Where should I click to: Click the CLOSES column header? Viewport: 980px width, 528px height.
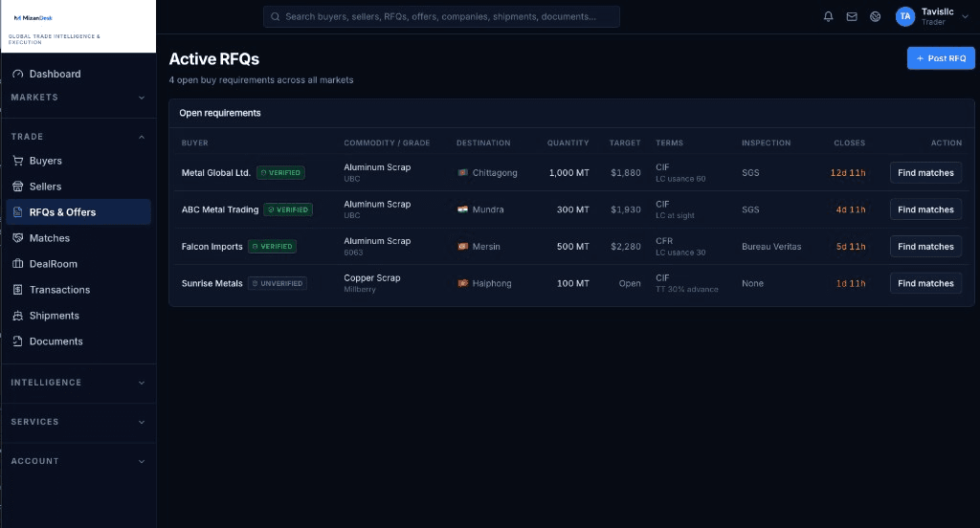(850, 143)
